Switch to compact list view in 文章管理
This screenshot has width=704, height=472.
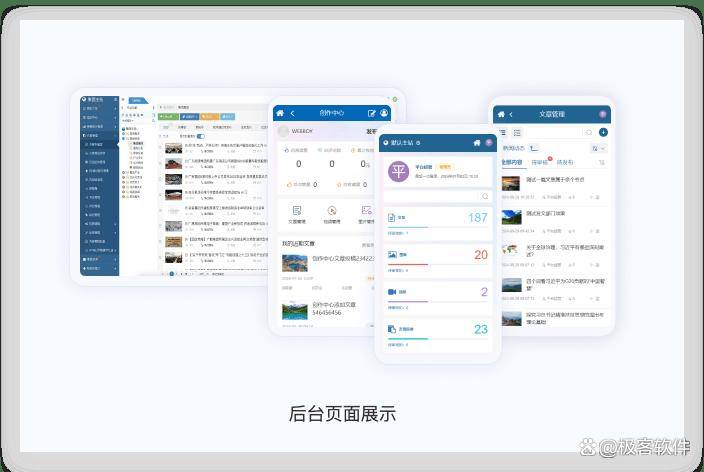pos(502,132)
